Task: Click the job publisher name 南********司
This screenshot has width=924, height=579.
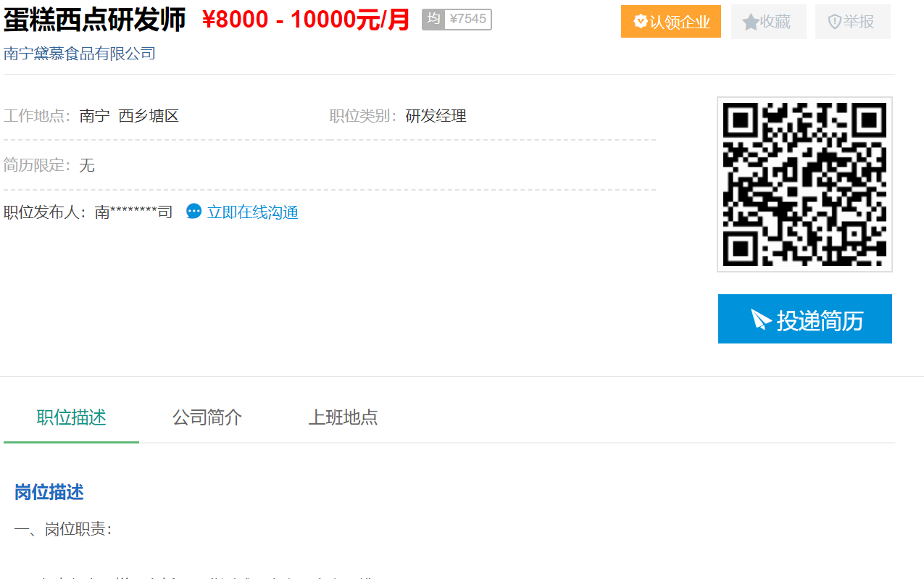Action: click(x=133, y=212)
